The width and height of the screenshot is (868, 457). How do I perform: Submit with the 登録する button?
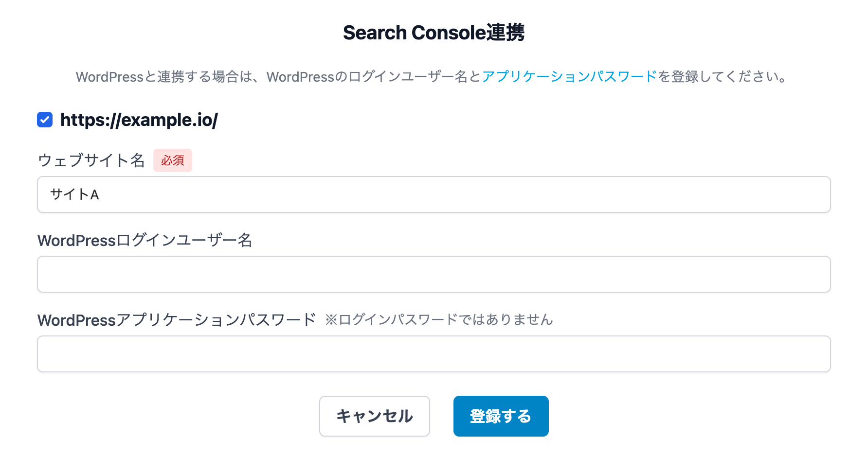pyautogui.click(x=501, y=416)
